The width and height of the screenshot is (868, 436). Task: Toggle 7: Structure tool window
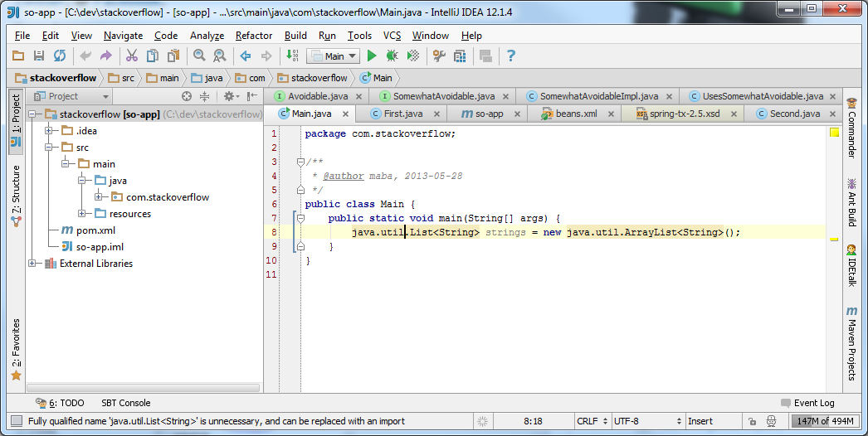16,196
